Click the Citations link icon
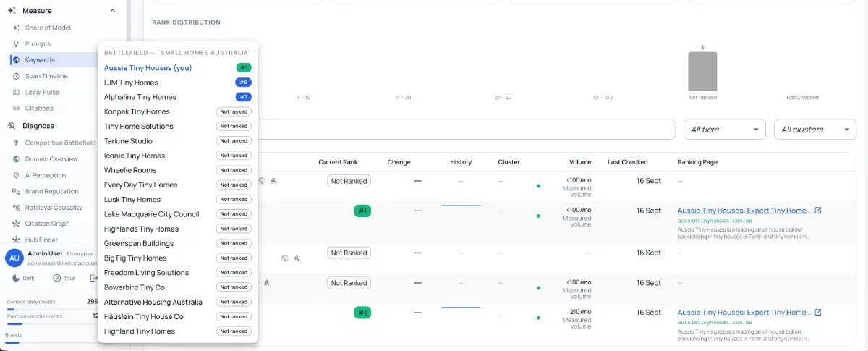This screenshot has width=868, height=351. pyautogui.click(x=16, y=109)
